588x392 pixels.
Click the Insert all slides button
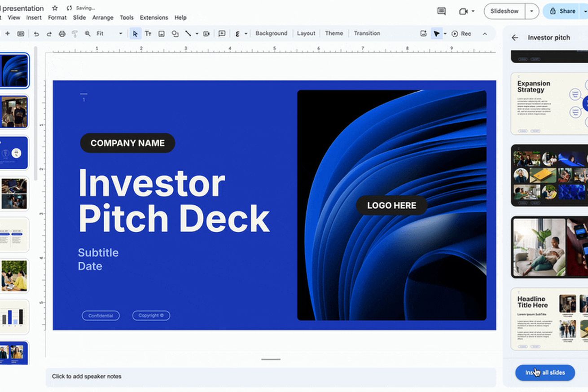pos(545,373)
